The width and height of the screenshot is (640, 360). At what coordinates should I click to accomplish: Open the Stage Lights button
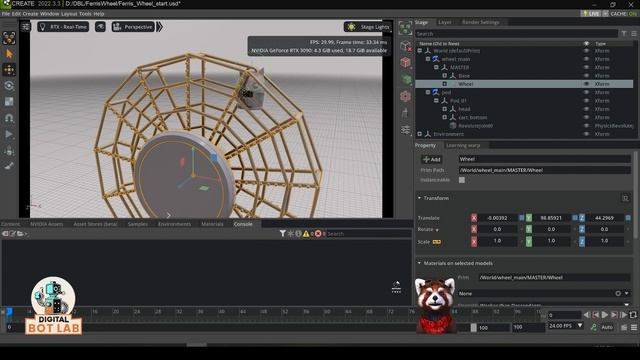click(367, 27)
